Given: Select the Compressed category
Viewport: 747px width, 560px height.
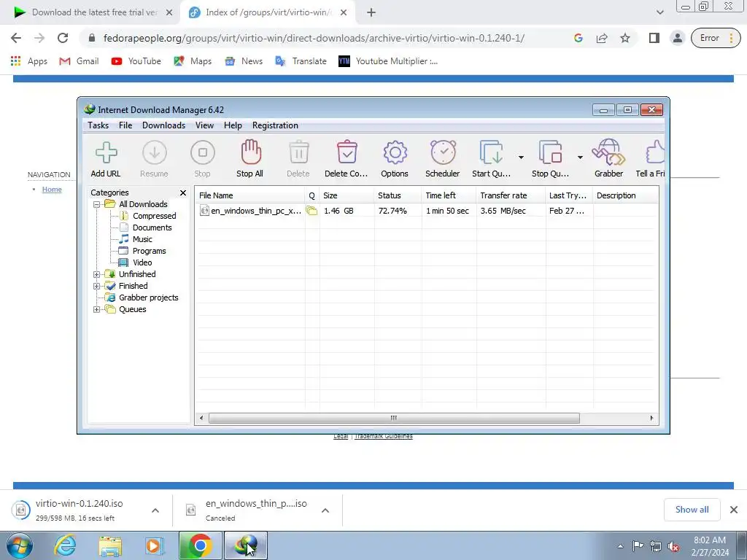Looking at the screenshot, I should [155, 216].
